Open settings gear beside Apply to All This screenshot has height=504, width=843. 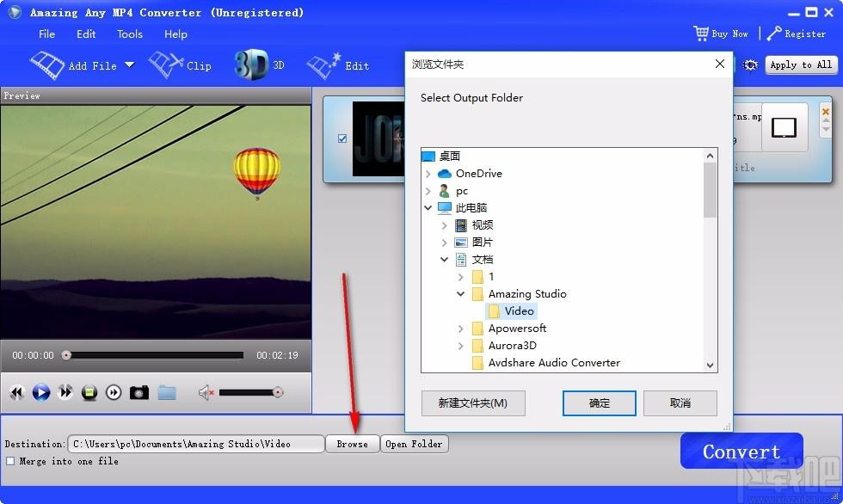pos(750,65)
